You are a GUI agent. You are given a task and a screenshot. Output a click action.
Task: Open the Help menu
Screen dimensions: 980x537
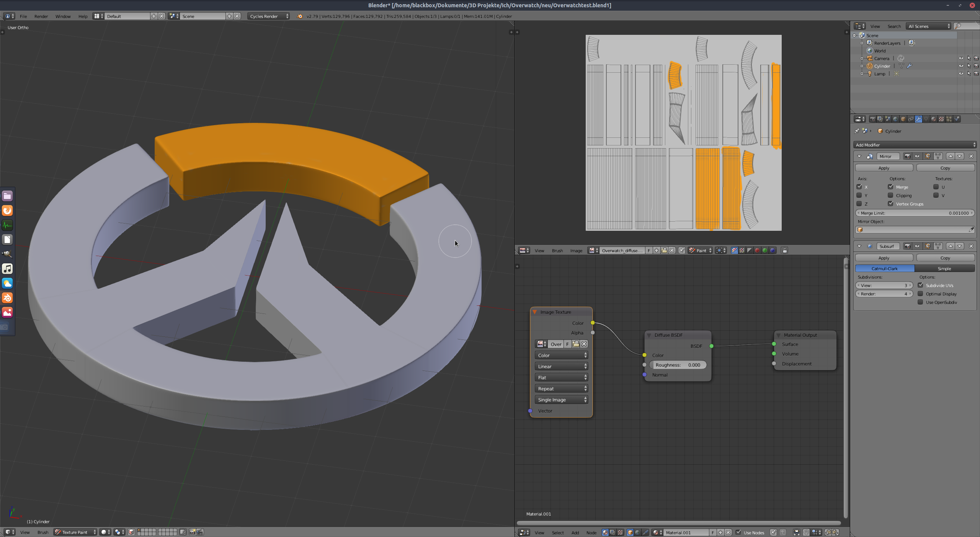click(83, 16)
